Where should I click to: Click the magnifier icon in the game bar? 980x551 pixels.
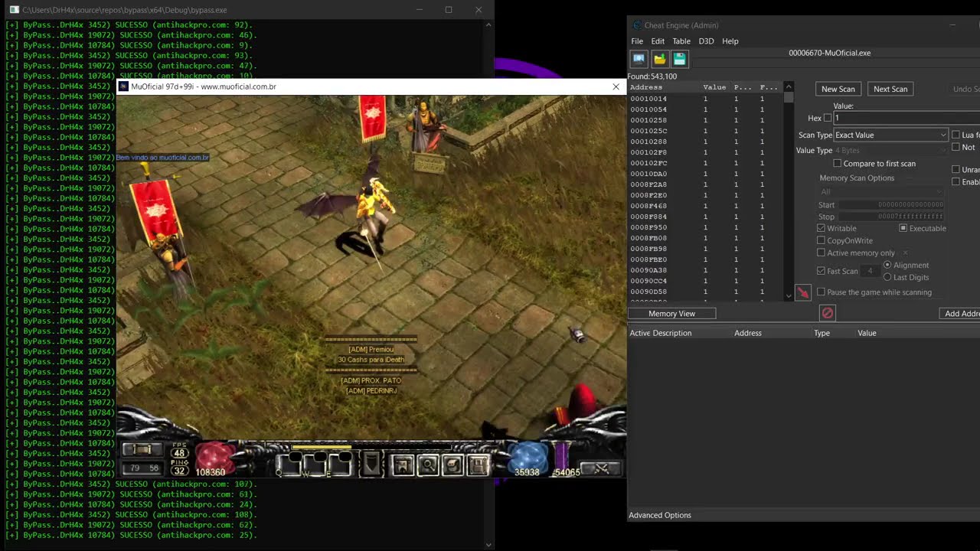[428, 465]
